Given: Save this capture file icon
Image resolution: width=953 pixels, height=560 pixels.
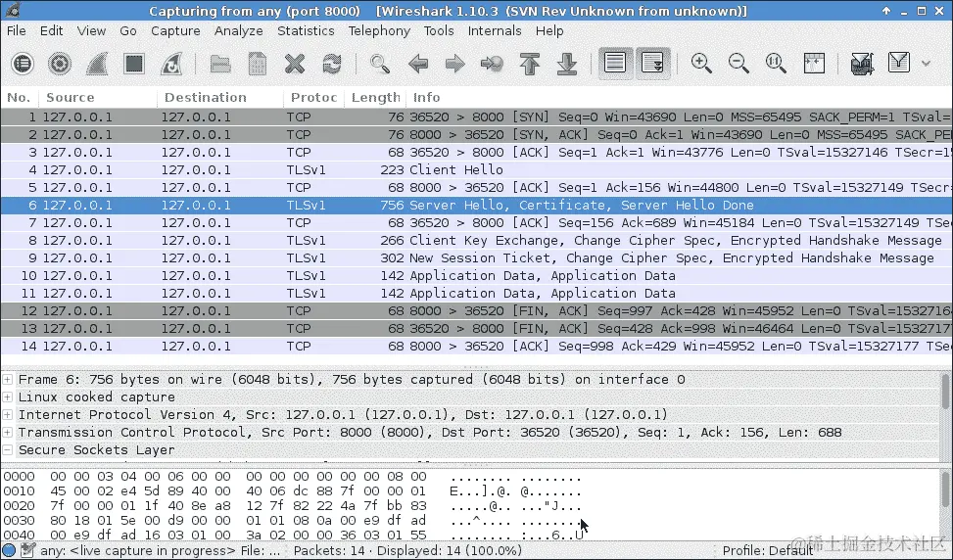Looking at the screenshot, I should (x=257, y=64).
